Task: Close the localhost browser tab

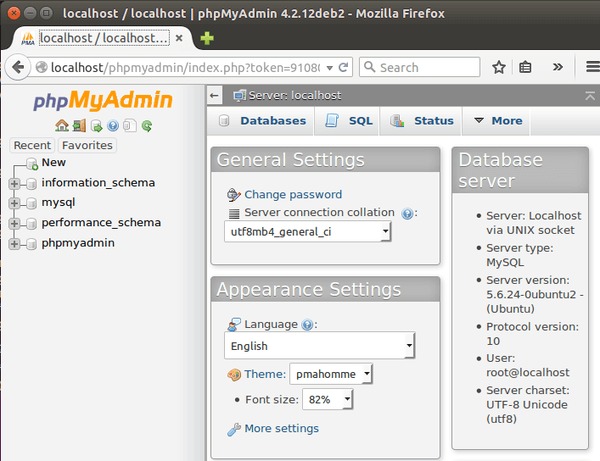Action: point(179,38)
